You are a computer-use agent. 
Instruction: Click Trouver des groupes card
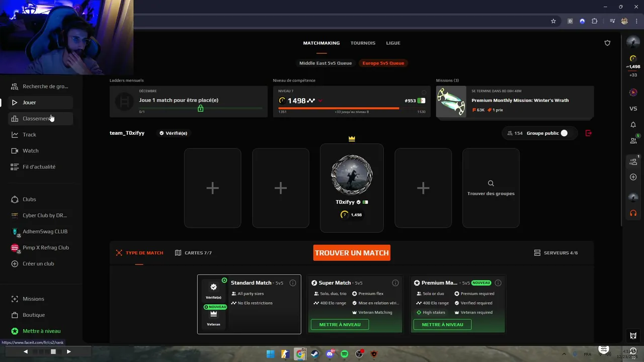[491, 188]
